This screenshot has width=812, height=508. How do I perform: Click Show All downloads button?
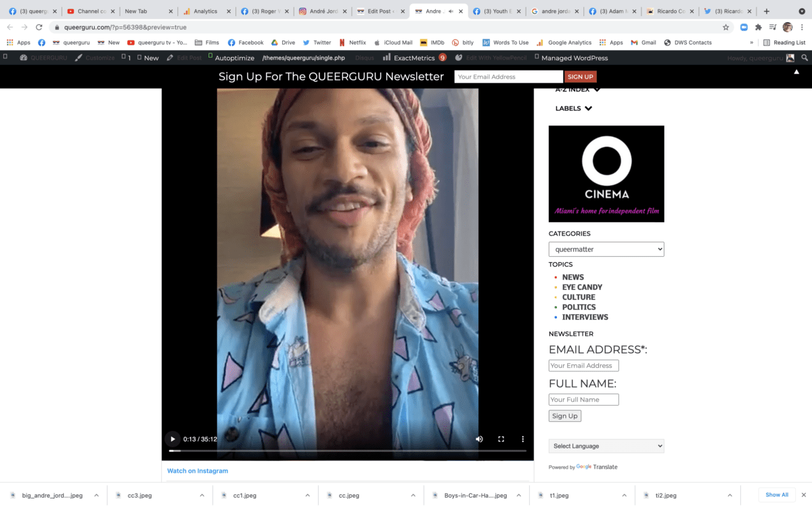pyautogui.click(x=777, y=495)
